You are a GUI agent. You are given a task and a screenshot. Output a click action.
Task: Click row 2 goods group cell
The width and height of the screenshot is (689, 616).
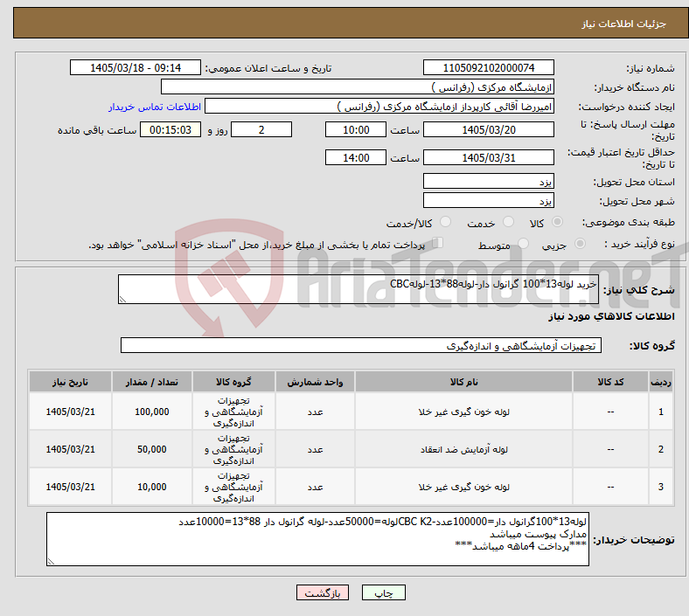pyautogui.click(x=233, y=450)
